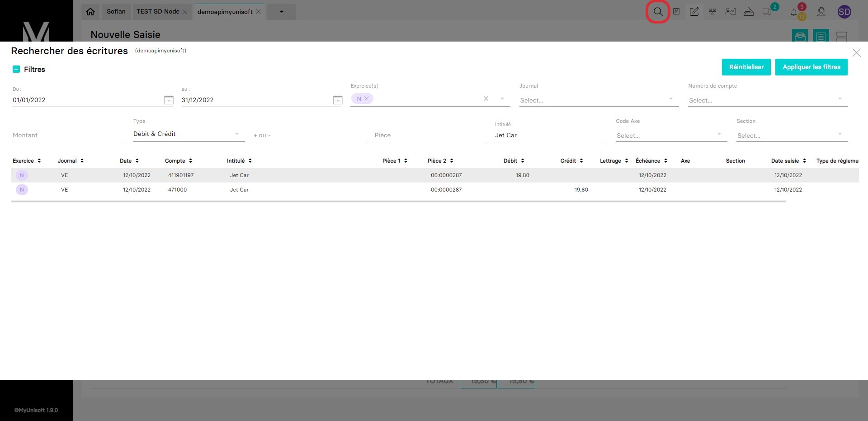The width and height of the screenshot is (868, 421).
Task: Click the inbox tray icon on Nouvelle Saisie
Action: (800, 36)
